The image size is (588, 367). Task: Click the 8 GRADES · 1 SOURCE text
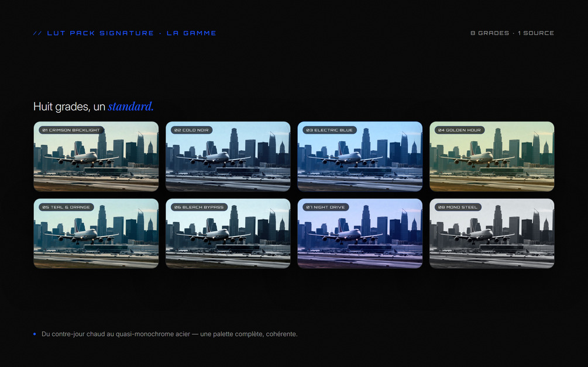(x=513, y=33)
